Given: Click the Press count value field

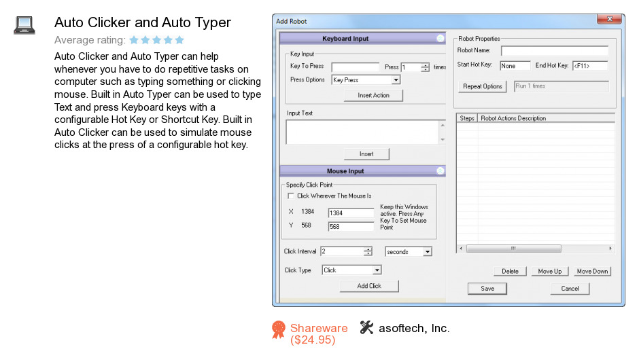Looking at the screenshot, I should point(411,68).
